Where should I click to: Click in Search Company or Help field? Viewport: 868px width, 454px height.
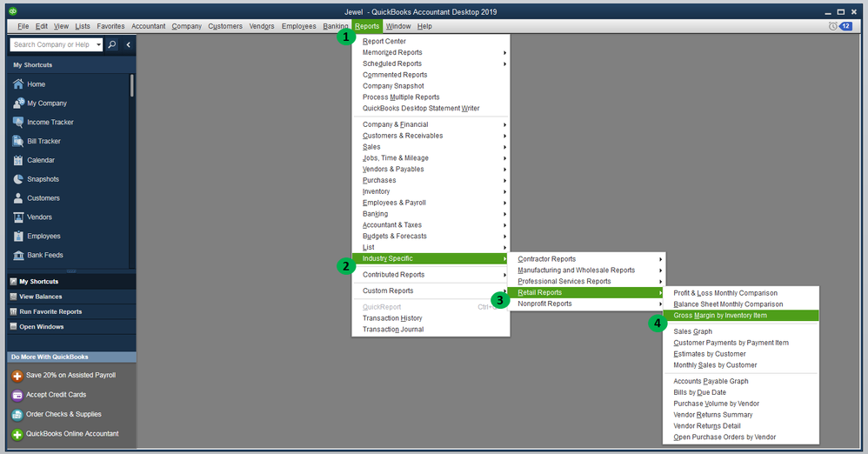[x=52, y=44]
